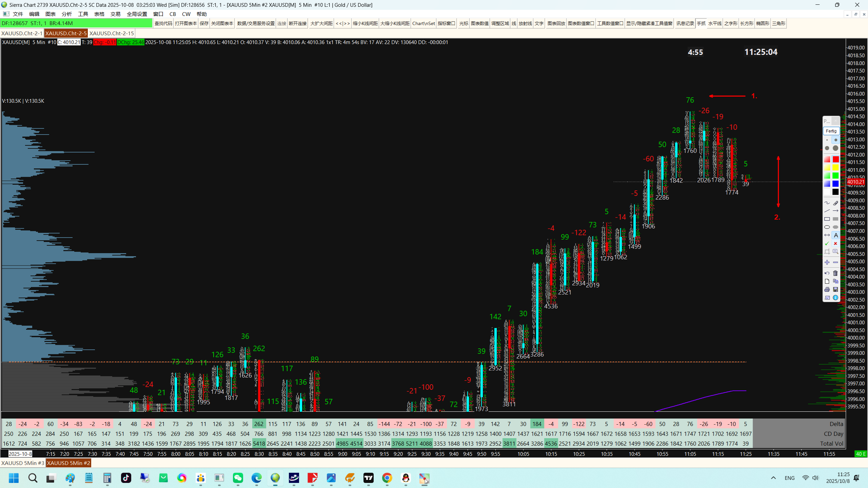Select the eraser tool in drawing palette

835,203
